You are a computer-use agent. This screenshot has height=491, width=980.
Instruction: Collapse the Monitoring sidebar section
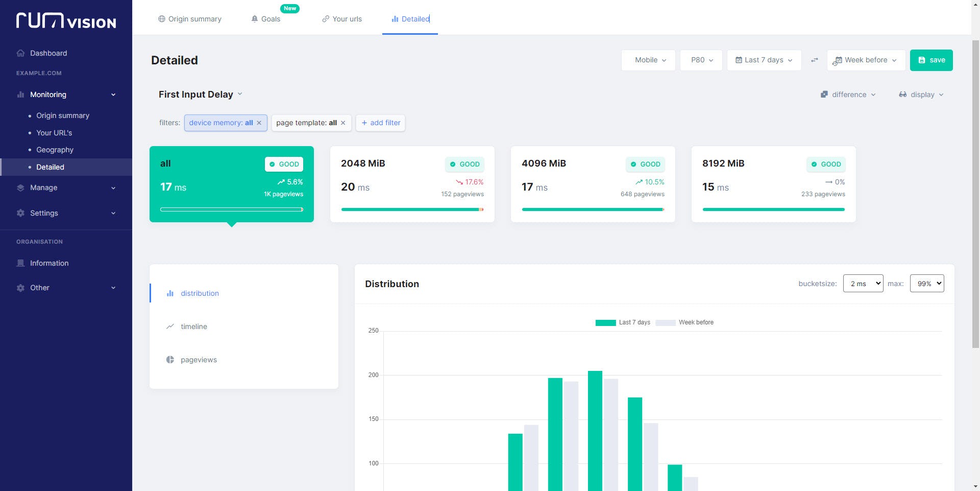[x=113, y=95]
